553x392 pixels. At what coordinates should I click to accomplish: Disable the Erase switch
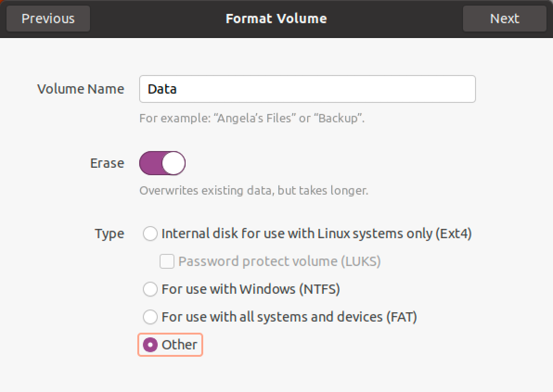pos(162,163)
